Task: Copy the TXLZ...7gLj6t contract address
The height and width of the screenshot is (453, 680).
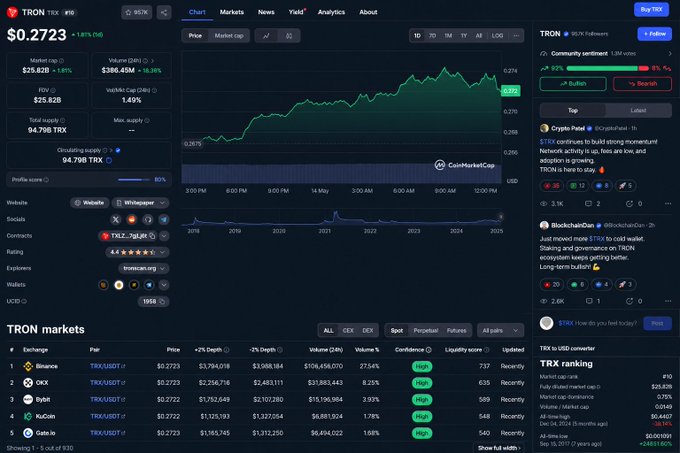Action: (152, 236)
